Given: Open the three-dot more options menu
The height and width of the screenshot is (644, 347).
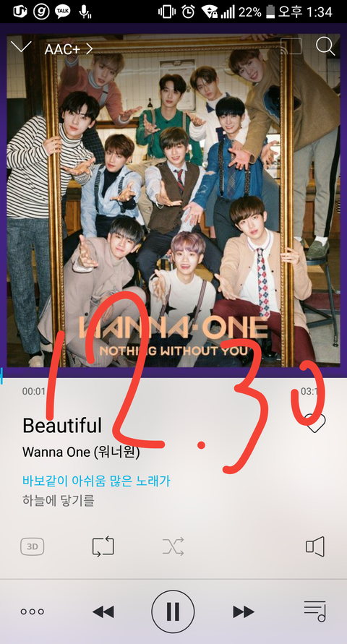Looking at the screenshot, I should [33, 611].
